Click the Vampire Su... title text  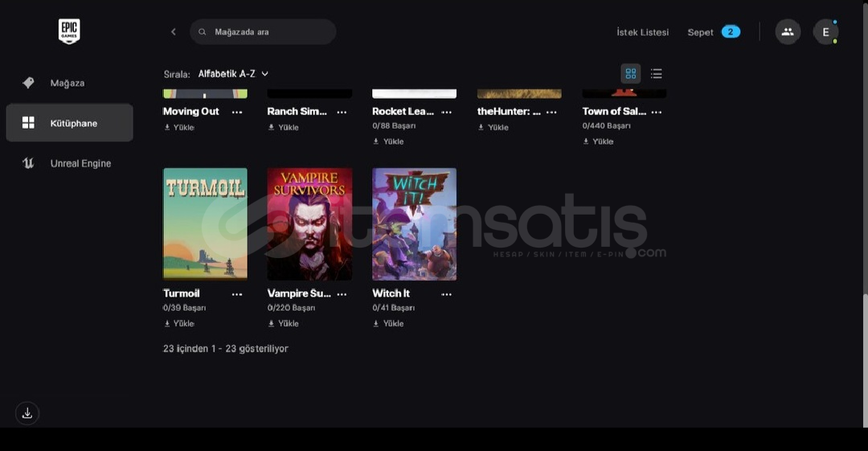[299, 293]
